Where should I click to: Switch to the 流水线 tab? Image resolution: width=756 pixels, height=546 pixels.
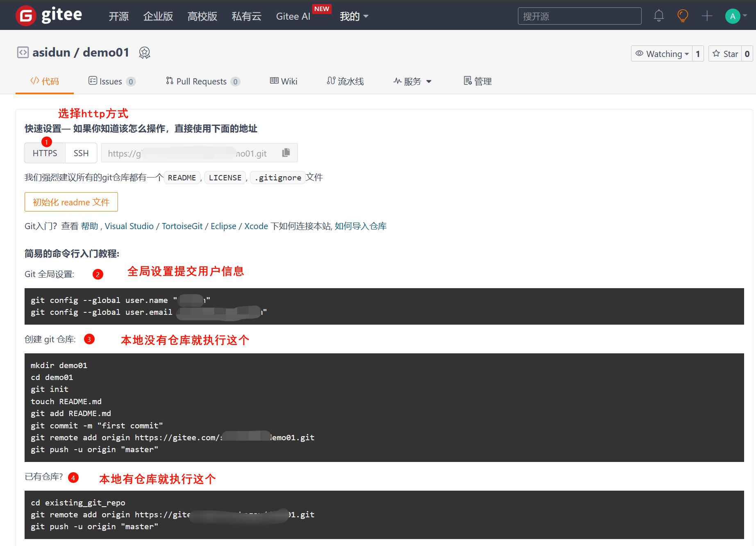pyautogui.click(x=345, y=81)
